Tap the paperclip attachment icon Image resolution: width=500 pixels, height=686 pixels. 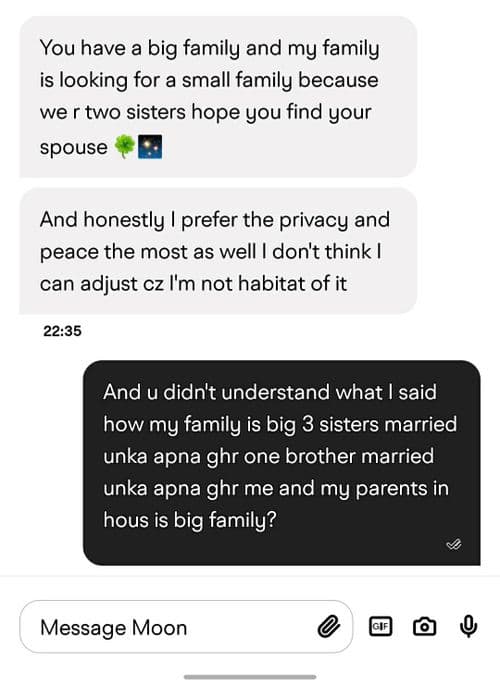329,627
